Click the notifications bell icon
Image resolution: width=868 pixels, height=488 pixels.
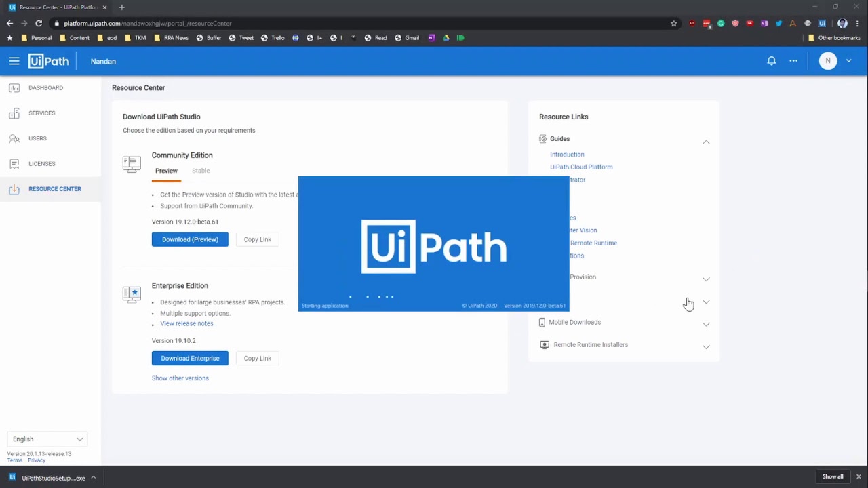pos(771,61)
